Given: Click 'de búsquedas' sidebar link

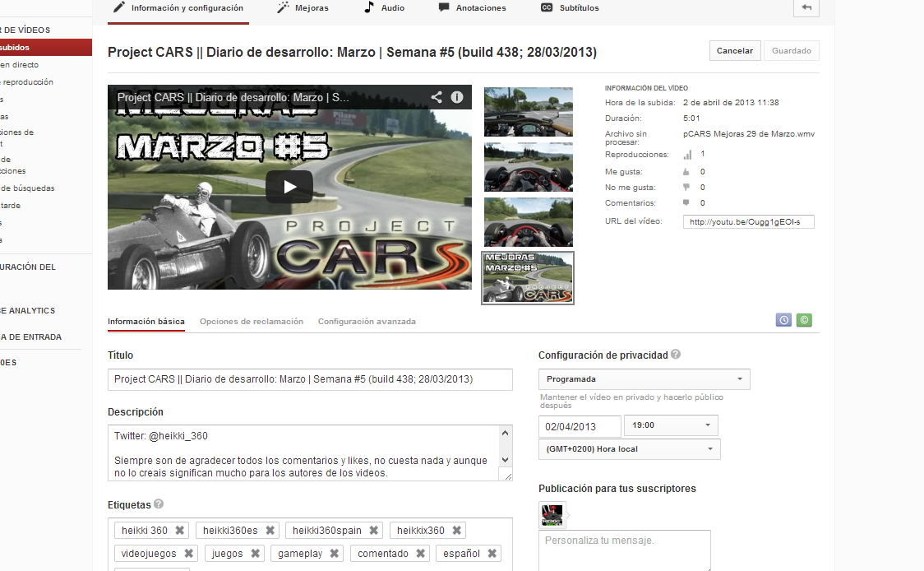Looking at the screenshot, I should (x=28, y=188).
